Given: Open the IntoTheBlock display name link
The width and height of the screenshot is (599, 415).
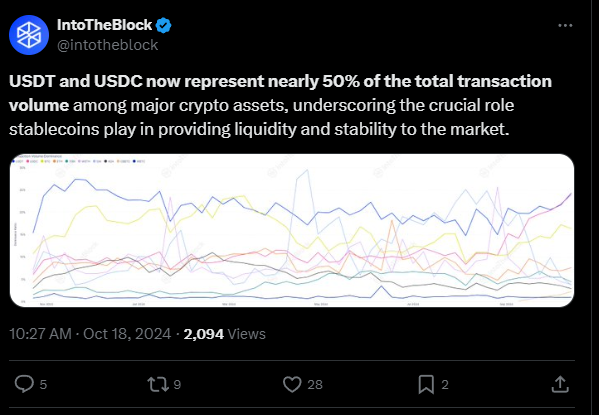Looking at the screenshot, I should [104, 25].
